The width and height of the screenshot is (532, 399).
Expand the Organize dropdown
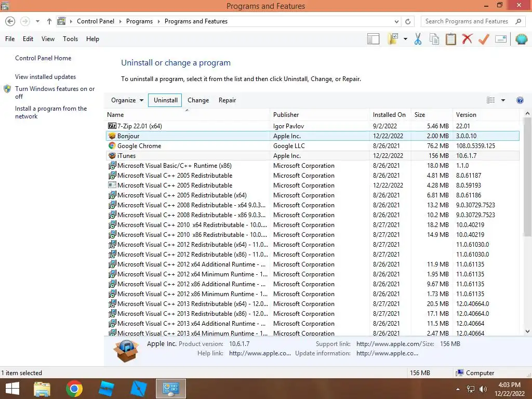(x=127, y=100)
